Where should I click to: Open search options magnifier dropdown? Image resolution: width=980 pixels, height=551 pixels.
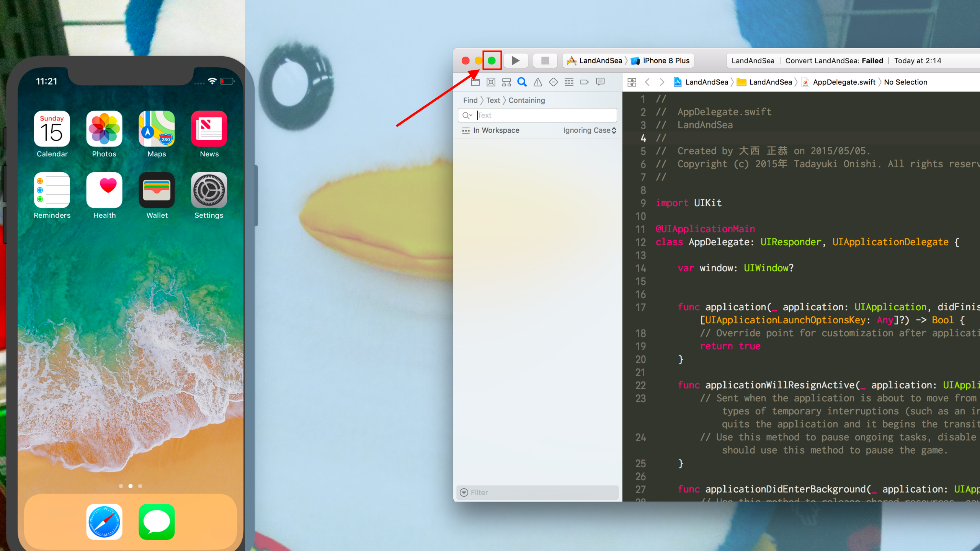click(467, 115)
